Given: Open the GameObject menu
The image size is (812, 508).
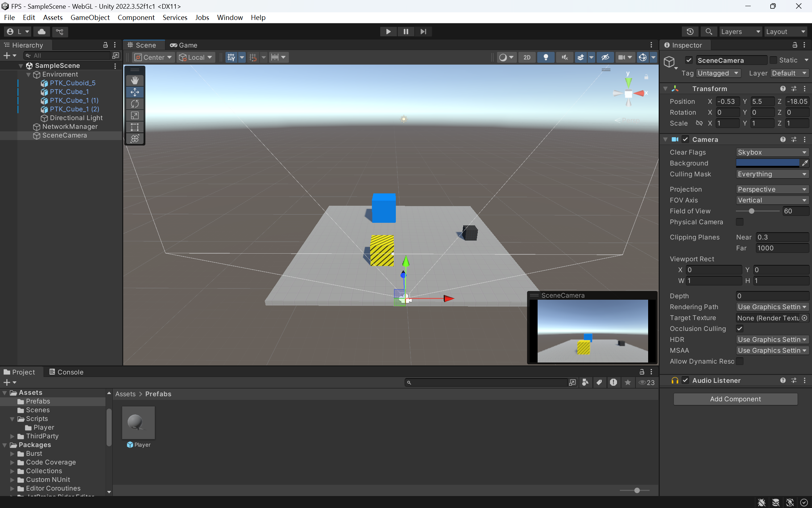Looking at the screenshot, I should click(90, 17).
